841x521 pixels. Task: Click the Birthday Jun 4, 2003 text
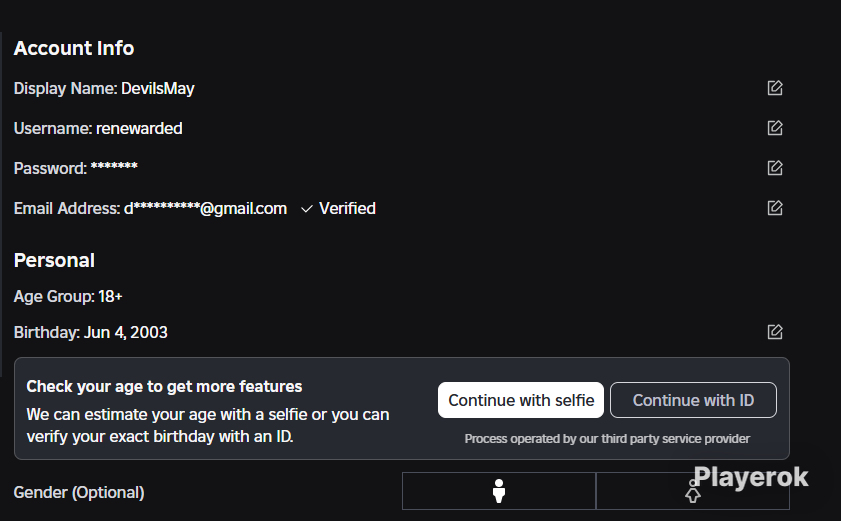coord(91,333)
